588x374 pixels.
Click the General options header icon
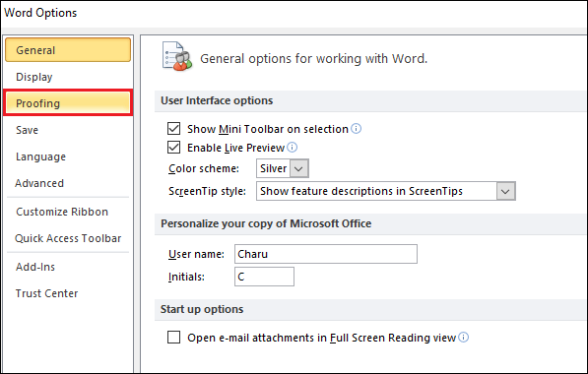[177, 56]
